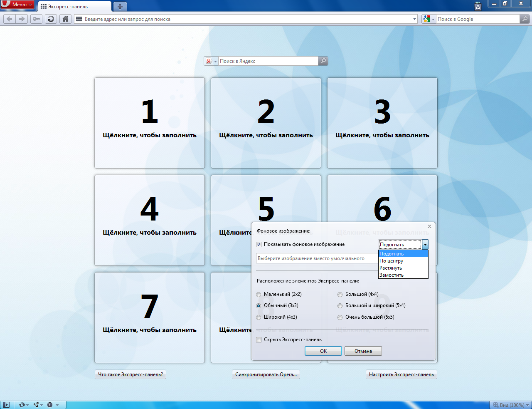Click the Выберите изображение file field

point(317,258)
